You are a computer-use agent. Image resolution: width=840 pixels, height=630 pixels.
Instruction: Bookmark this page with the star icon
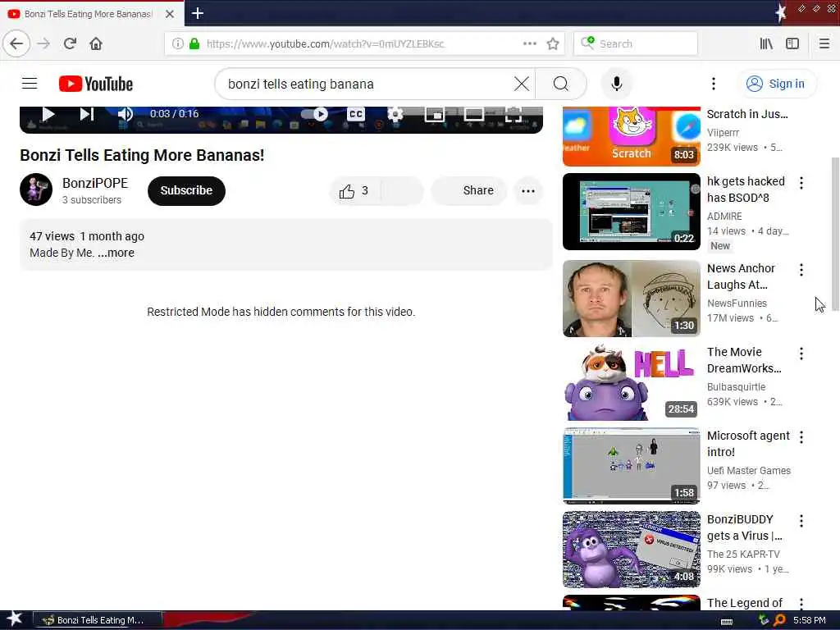pyautogui.click(x=553, y=43)
